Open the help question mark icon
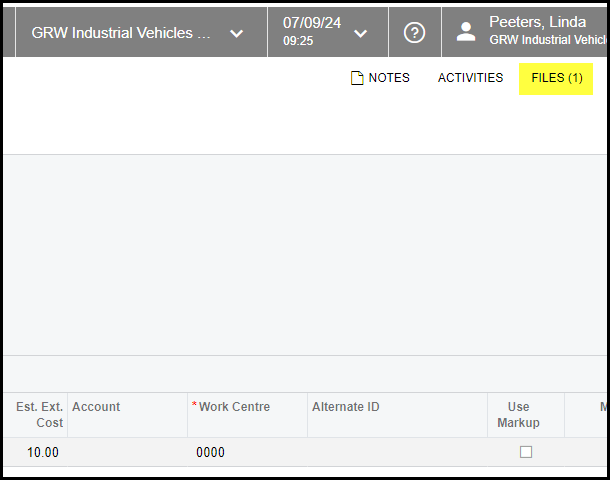The width and height of the screenshot is (610, 480). click(x=414, y=33)
